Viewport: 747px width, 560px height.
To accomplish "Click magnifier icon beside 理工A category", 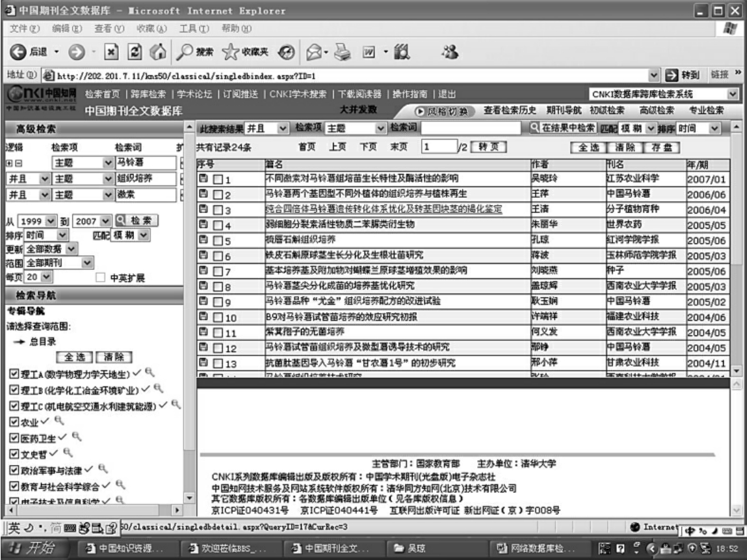I will [x=150, y=373].
